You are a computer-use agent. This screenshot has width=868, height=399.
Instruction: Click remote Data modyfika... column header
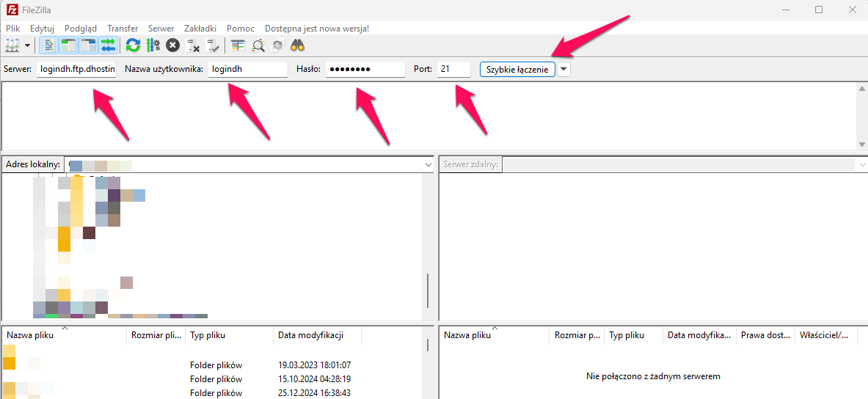click(700, 335)
